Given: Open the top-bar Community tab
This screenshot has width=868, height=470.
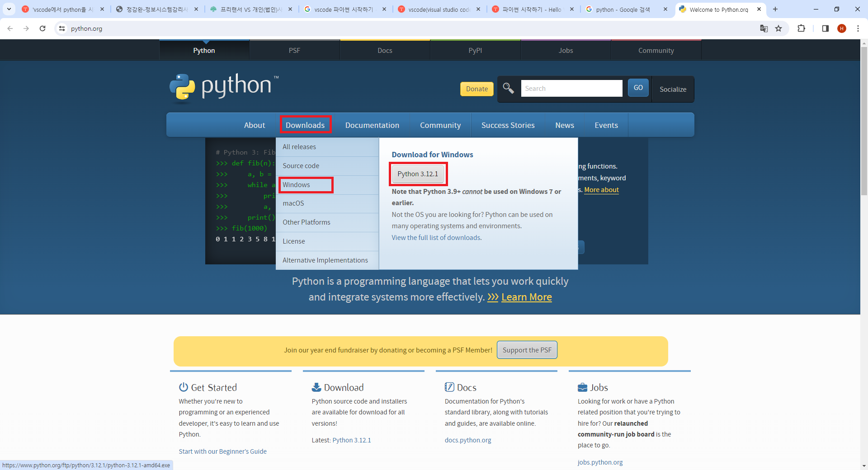Looking at the screenshot, I should (x=656, y=50).
